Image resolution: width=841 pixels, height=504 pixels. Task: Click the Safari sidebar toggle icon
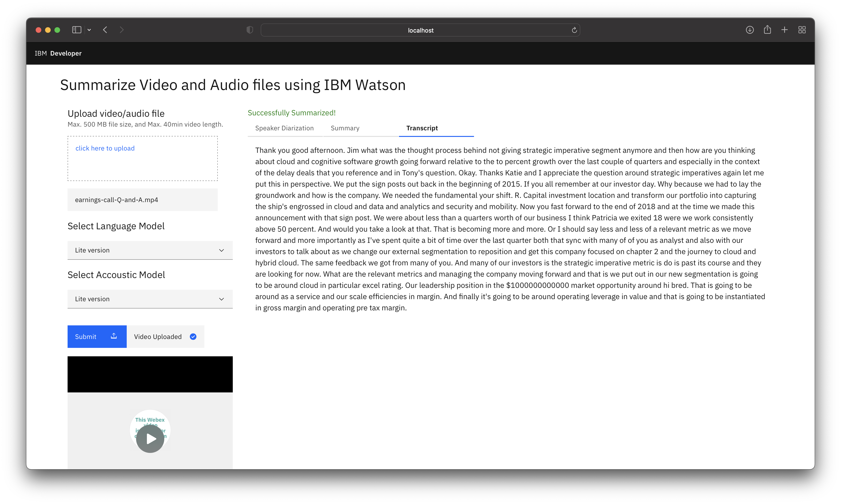click(x=76, y=30)
